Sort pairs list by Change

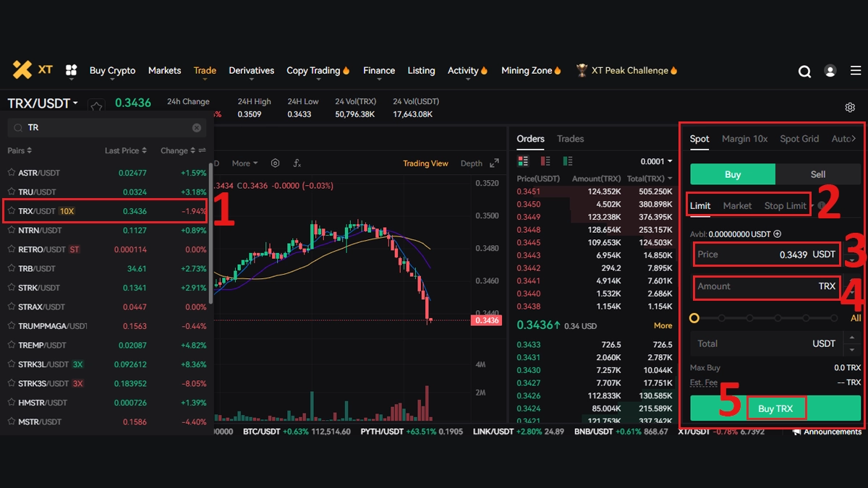point(178,150)
